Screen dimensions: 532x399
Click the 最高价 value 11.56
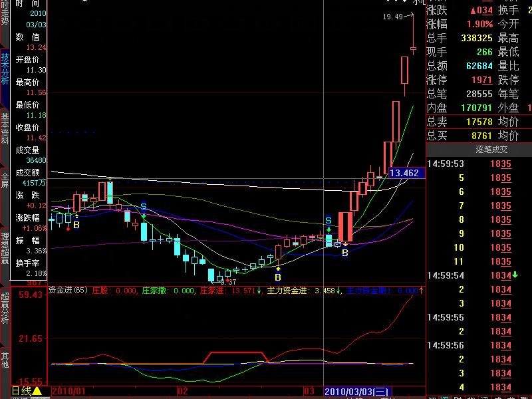tap(37, 92)
